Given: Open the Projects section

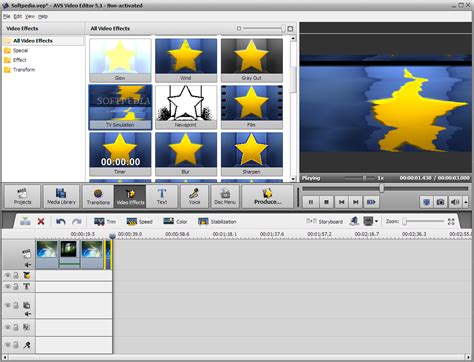Looking at the screenshot, I should [x=22, y=196].
